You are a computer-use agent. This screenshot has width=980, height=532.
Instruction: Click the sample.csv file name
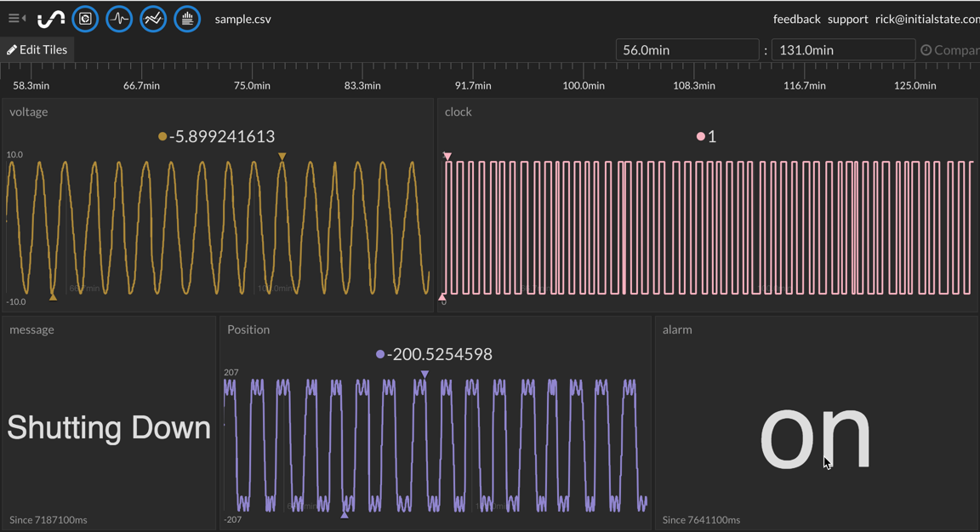242,19
